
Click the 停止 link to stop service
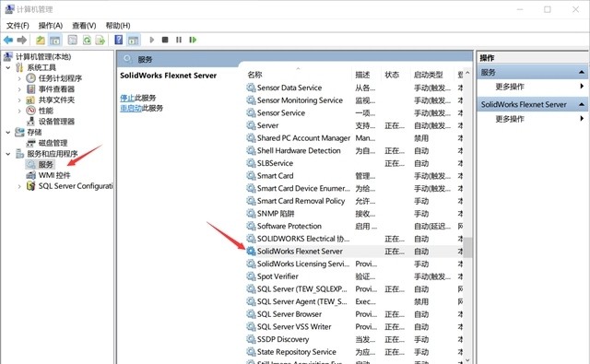[127, 99]
